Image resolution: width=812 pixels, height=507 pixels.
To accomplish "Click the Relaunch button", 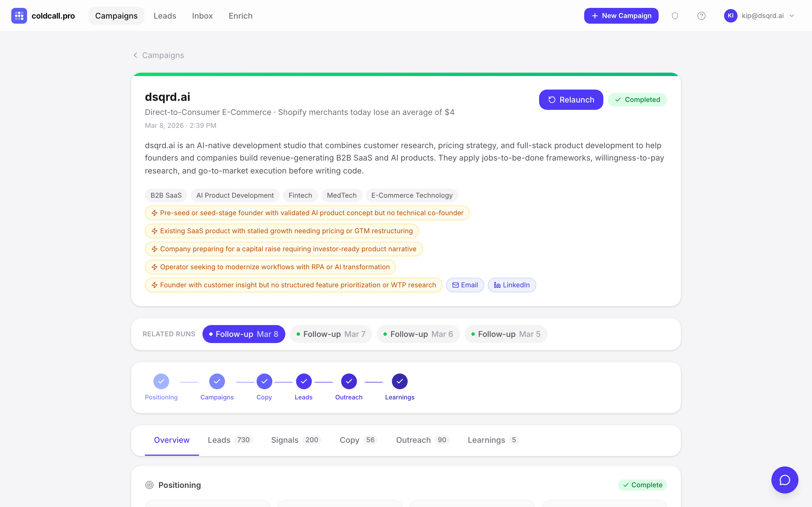I will pyautogui.click(x=571, y=100).
